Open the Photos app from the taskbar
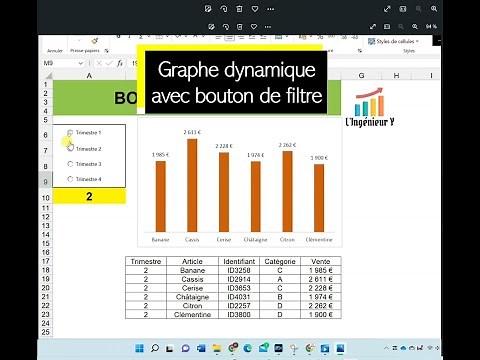The image size is (480, 360). (340, 349)
